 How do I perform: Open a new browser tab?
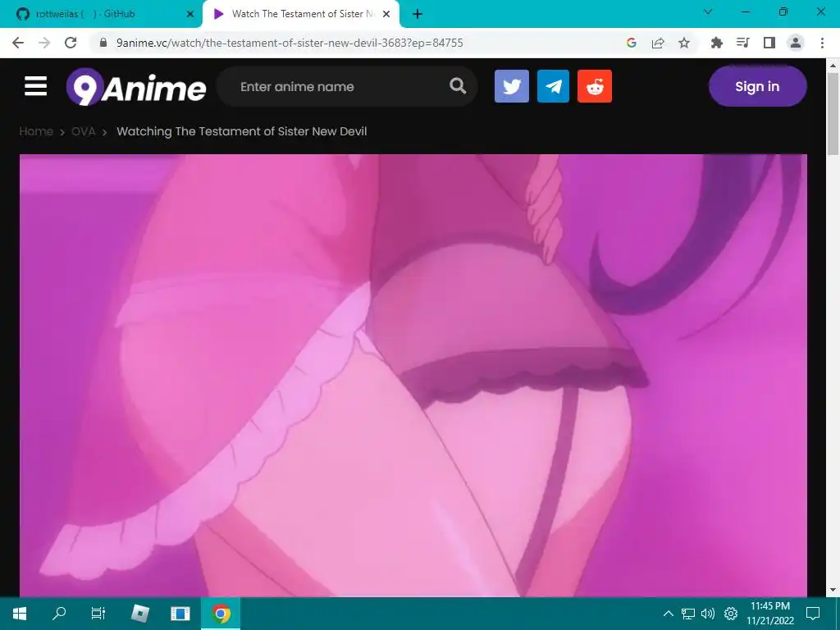coord(418,14)
